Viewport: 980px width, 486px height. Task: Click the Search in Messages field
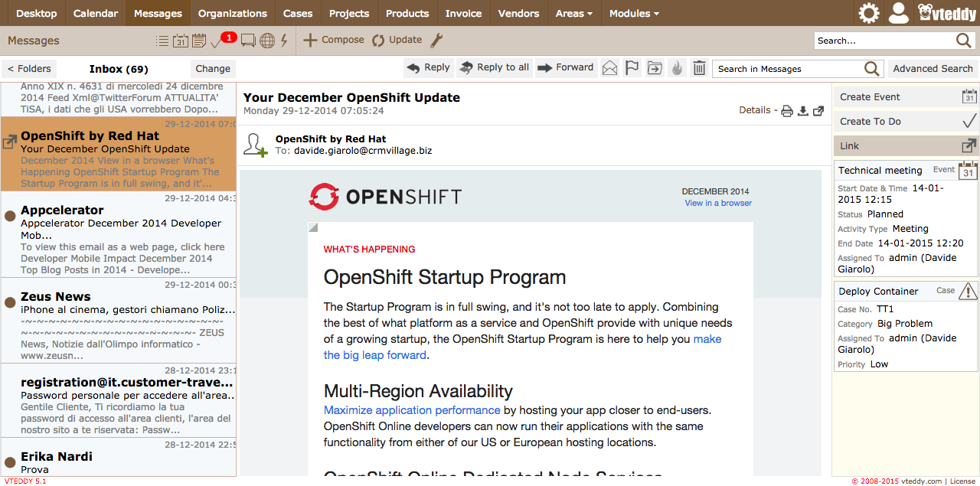pyautogui.click(x=789, y=69)
